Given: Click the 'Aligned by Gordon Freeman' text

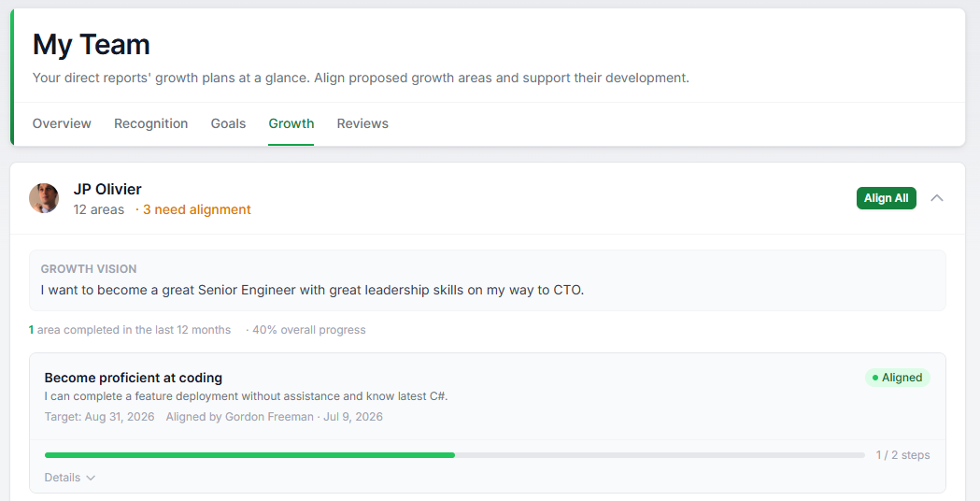Looking at the screenshot, I should coord(239,417).
